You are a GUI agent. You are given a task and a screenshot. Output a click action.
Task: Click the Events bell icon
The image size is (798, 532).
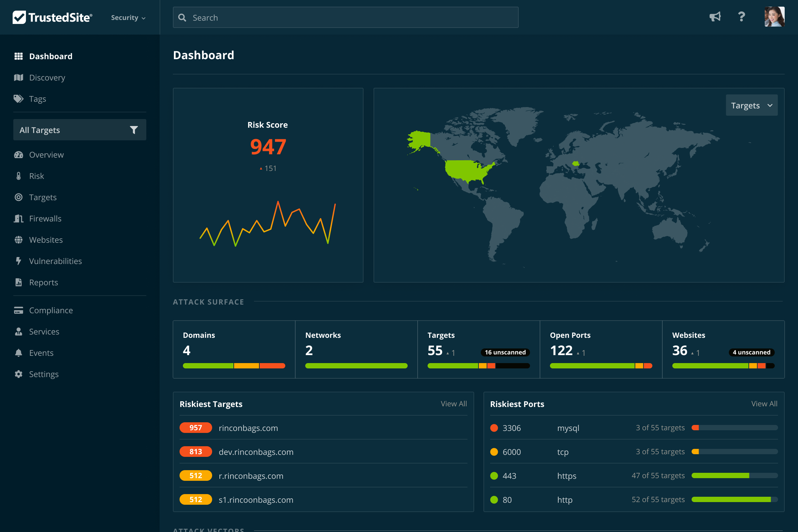[x=19, y=353]
